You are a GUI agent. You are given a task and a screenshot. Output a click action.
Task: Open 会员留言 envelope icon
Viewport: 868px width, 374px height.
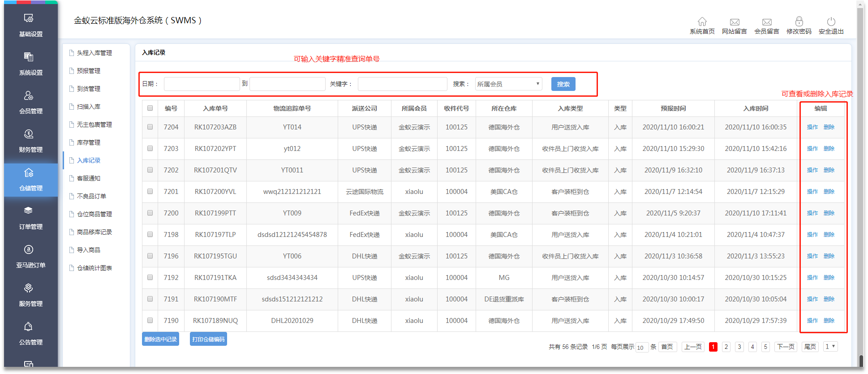pos(766,22)
